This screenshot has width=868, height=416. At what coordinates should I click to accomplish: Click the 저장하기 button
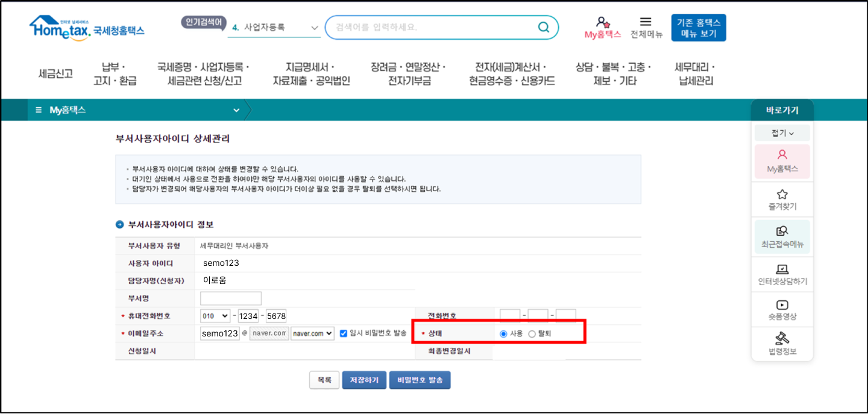[364, 380]
